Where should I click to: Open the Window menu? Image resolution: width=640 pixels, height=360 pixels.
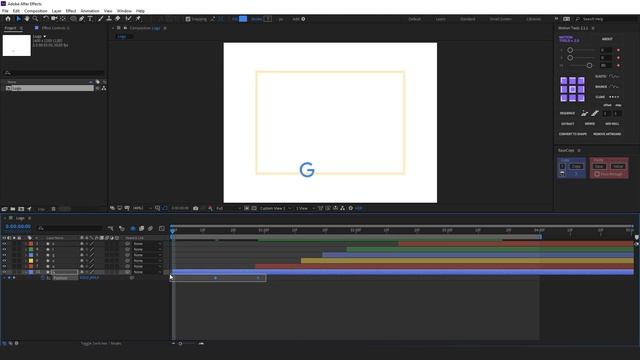(124, 11)
